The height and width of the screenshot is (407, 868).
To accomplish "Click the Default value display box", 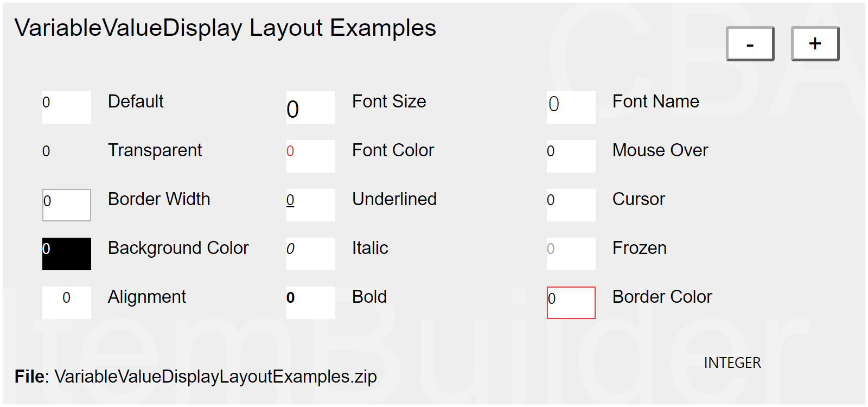I will click(66, 107).
